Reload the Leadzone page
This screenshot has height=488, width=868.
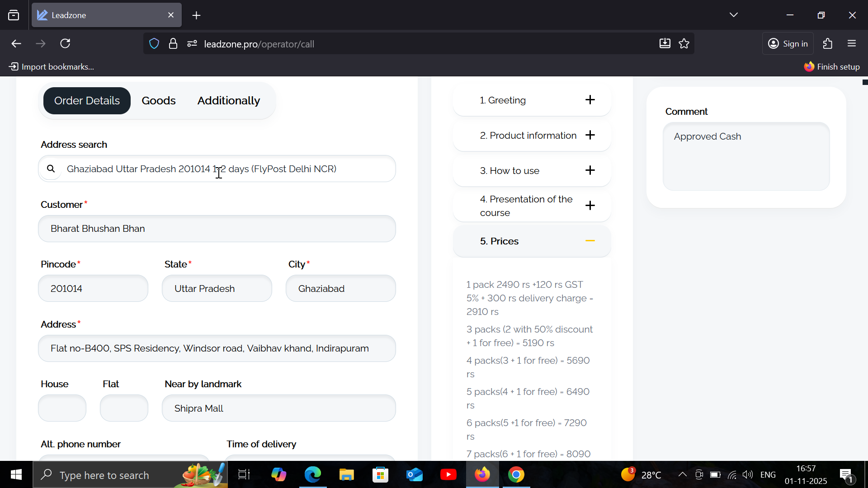[66, 44]
